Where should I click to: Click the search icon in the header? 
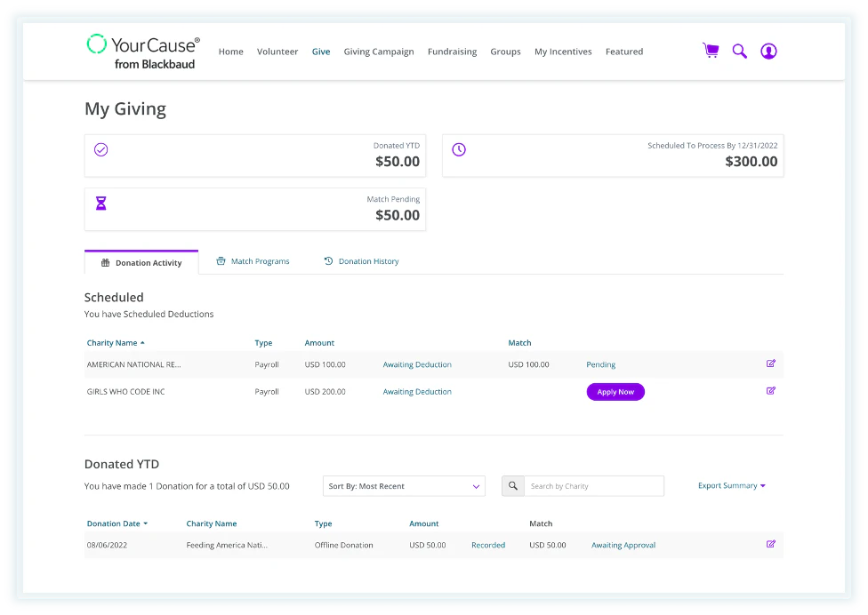(739, 52)
